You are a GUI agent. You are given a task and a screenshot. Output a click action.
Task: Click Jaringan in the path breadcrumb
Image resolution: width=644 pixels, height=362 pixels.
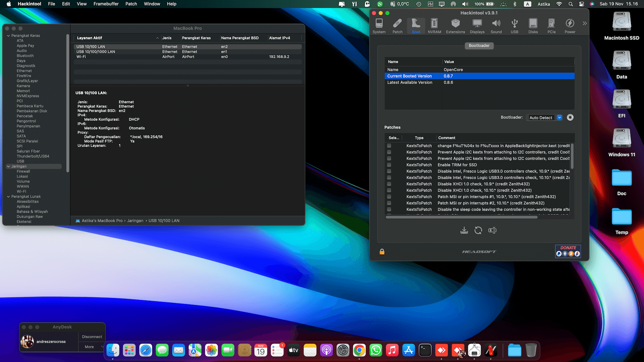pyautogui.click(x=135, y=221)
